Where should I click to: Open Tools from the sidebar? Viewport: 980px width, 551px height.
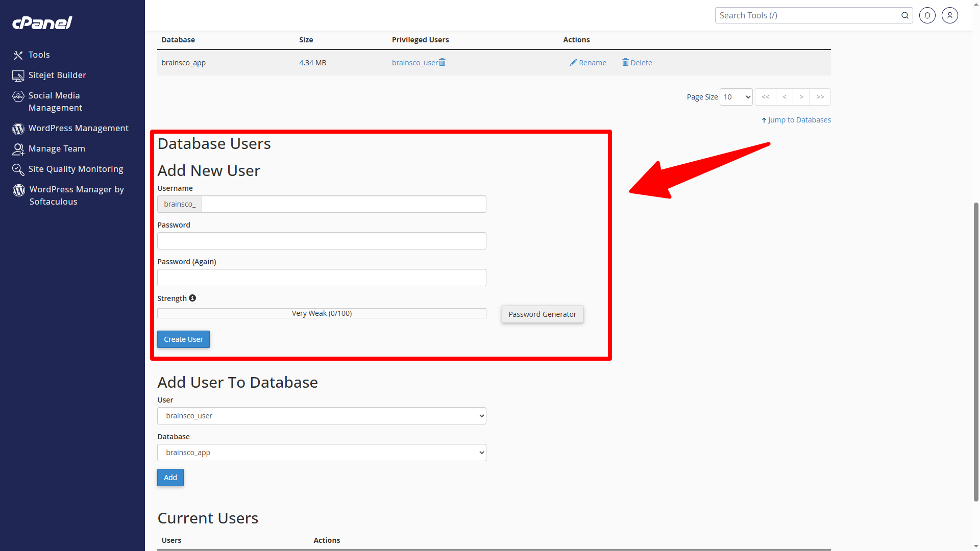pos(39,55)
